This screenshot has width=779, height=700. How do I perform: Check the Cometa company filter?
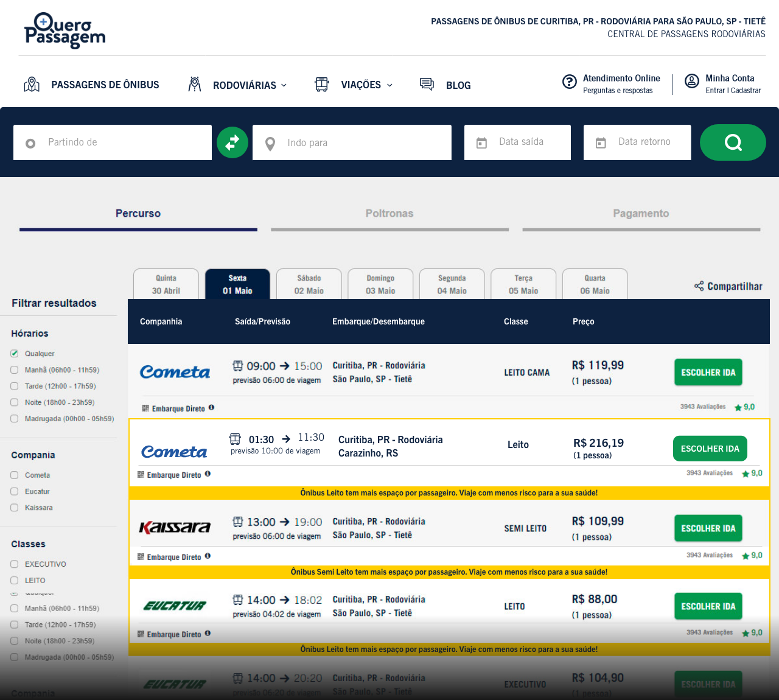15,475
